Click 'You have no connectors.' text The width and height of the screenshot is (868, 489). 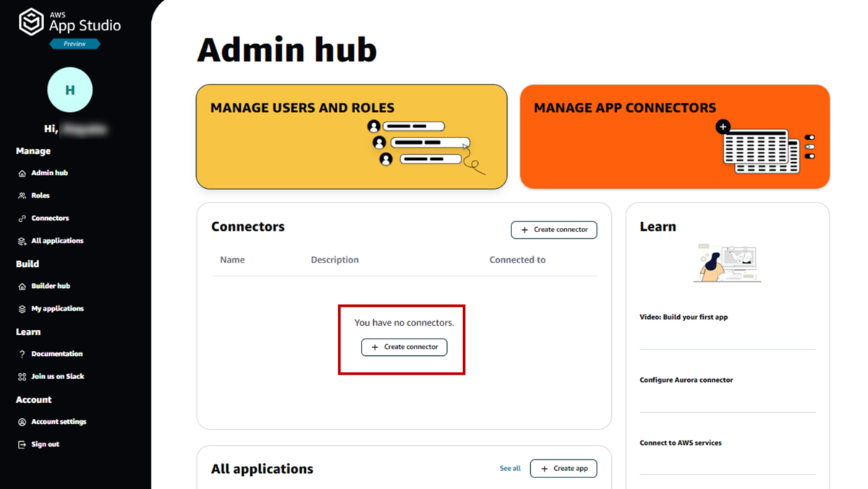pyautogui.click(x=404, y=323)
